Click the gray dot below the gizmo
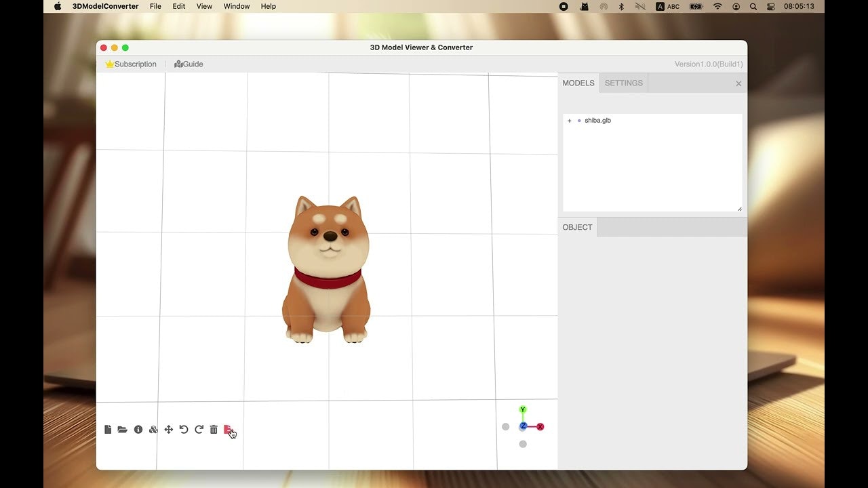The image size is (868, 488). [x=523, y=443]
